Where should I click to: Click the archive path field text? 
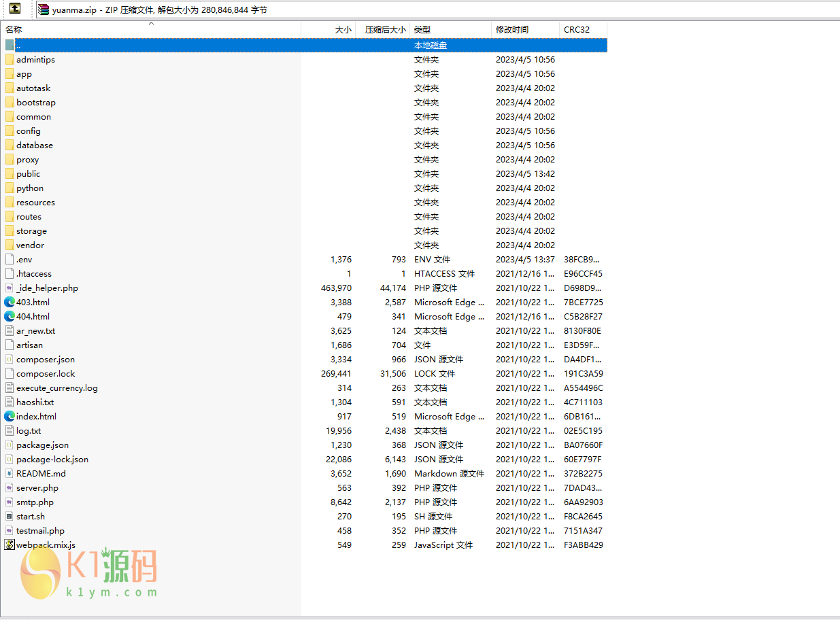coord(160,10)
